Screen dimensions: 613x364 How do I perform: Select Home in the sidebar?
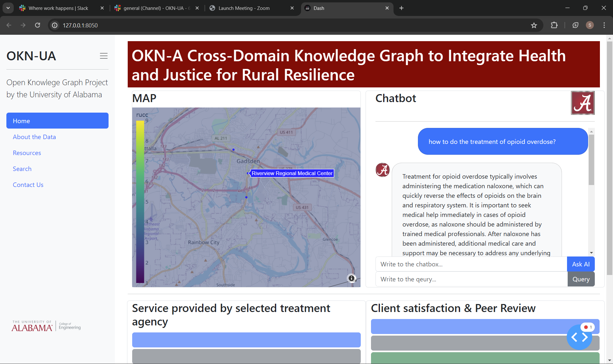tap(57, 121)
